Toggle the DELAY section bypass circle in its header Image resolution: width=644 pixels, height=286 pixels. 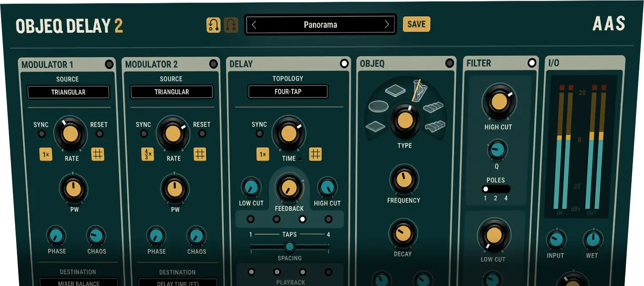pyautogui.click(x=344, y=63)
